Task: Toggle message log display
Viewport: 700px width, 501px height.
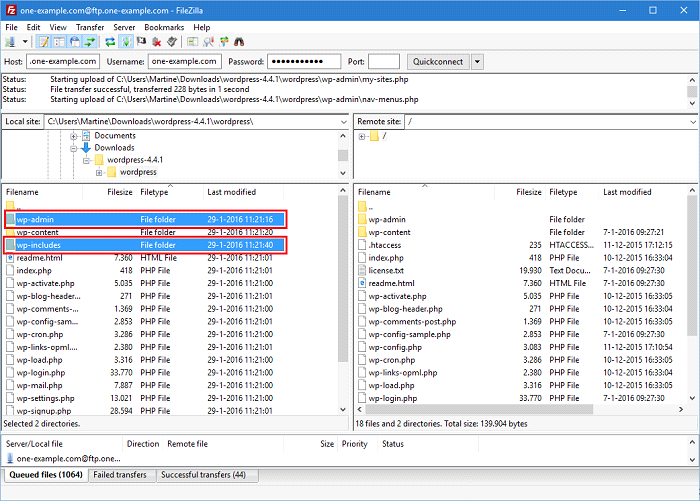Action: coord(44,42)
